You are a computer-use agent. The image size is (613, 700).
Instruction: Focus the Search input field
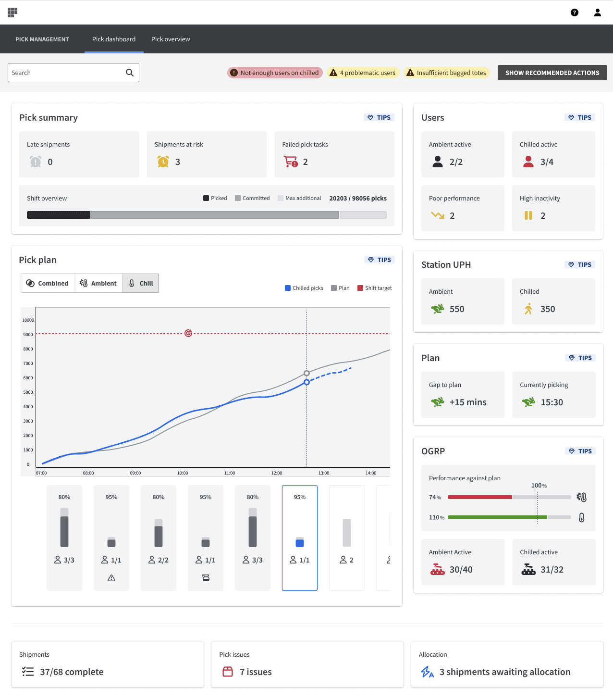pyautogui.click(x=74, y=73)
